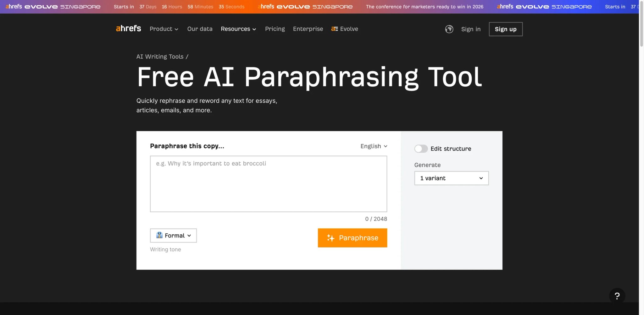The width and height of the screenshot is (644, 315).
Task: Open the language globe icon
Action: click(449, 29)
